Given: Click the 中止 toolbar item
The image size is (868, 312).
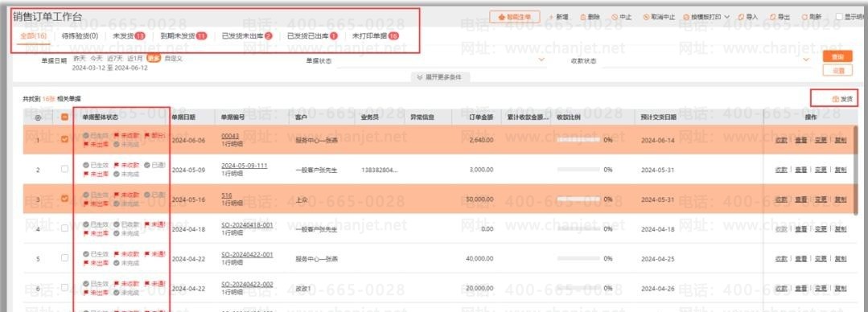Looking at the screenshot, I should click(x=622, y=17).
